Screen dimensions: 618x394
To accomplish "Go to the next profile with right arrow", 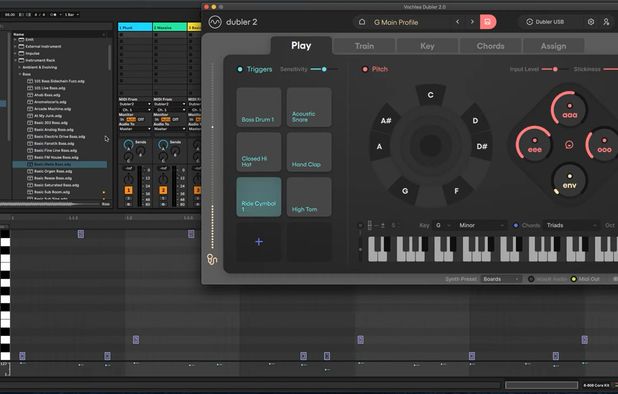I will click(472, 22).
